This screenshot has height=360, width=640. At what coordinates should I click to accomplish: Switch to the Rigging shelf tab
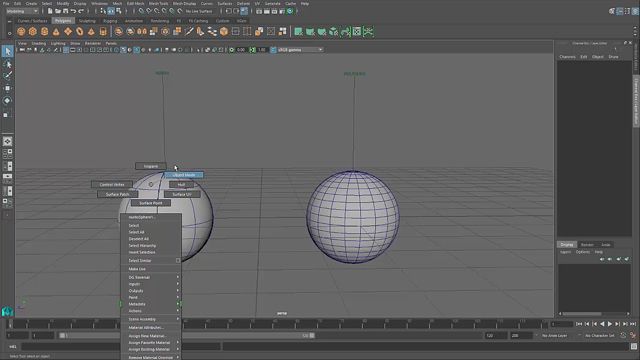pos(110,20)
